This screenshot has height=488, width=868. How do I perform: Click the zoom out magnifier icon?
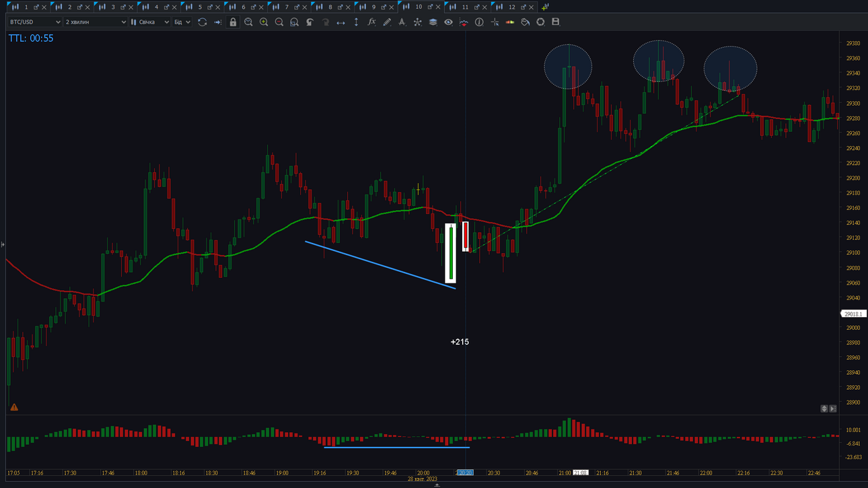pos(279,22)
